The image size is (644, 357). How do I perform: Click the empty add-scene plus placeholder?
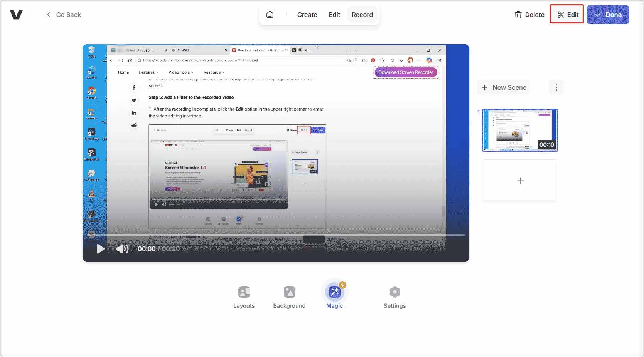coord(520,181)
